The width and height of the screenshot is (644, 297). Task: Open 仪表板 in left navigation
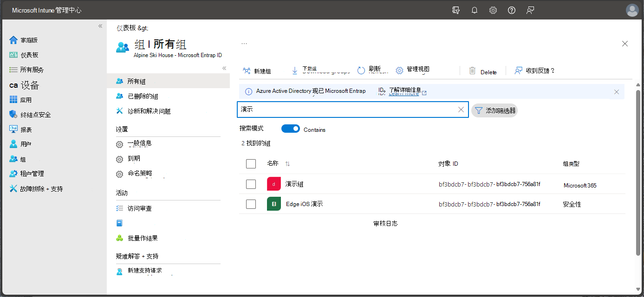coord(24,55)
